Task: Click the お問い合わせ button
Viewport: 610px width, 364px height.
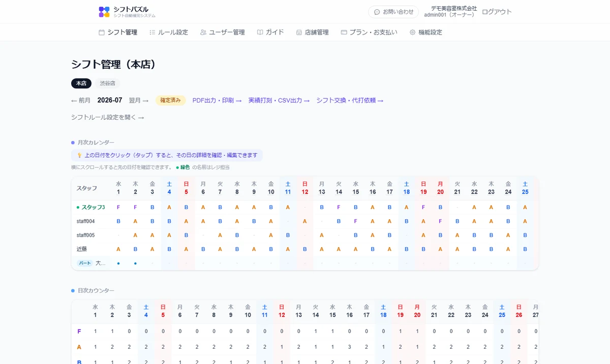Action: tap(393, 12)
